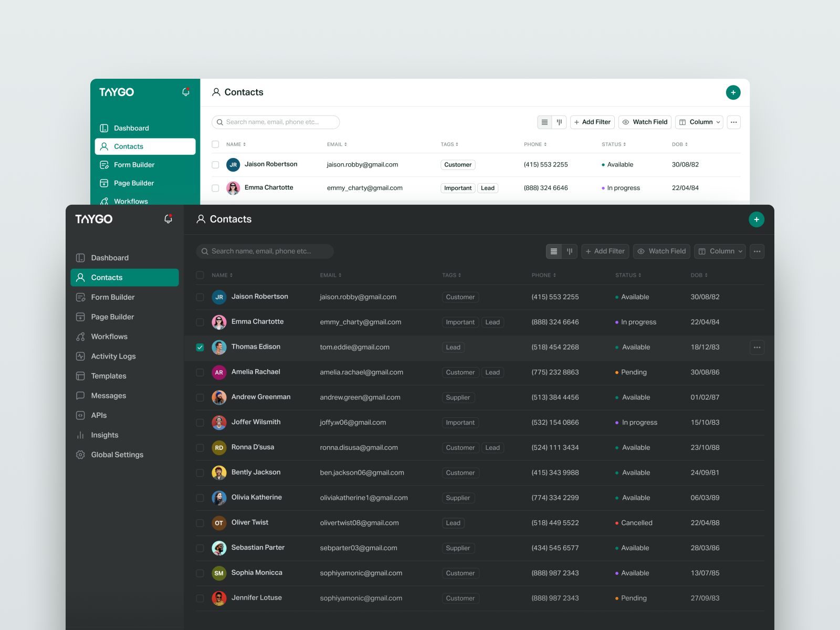This screenshot has width=840, height=630.
Task: Switch to list view in the dark toolbar
Action: [554, 251]
